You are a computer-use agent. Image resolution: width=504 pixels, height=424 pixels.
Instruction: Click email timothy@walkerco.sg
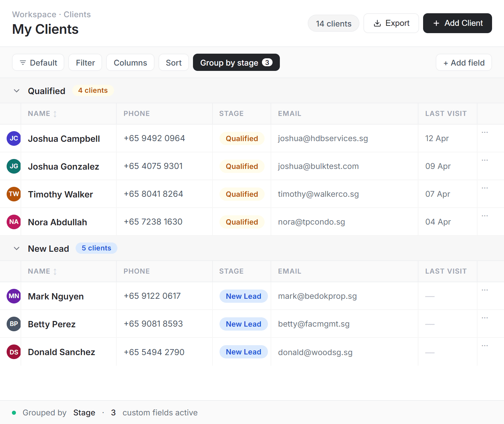pos(318,194)
